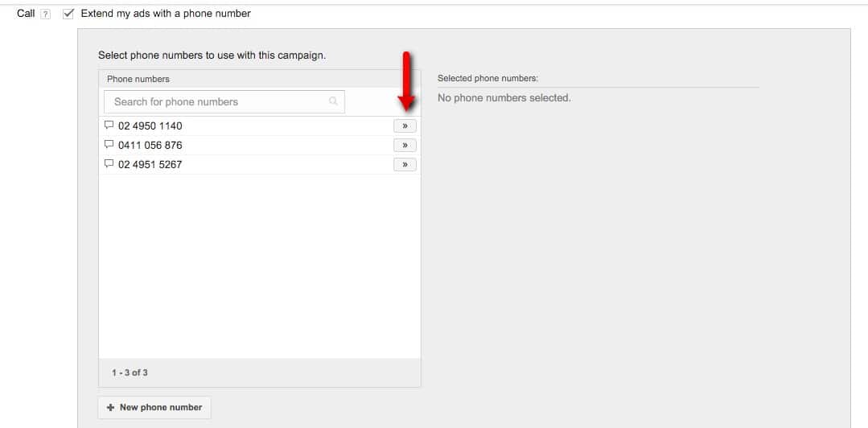
Task: Click the 'Phone numbers' column header
Action: click(x=138, y=79)
